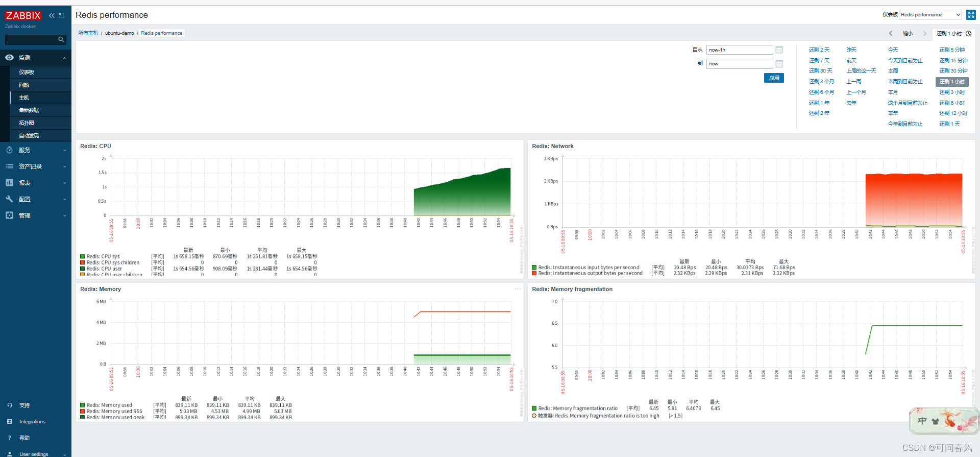Click the list icon of 资产记录 menu
Image resolution: width=980 pixels, height=457 pixels.
9,166
